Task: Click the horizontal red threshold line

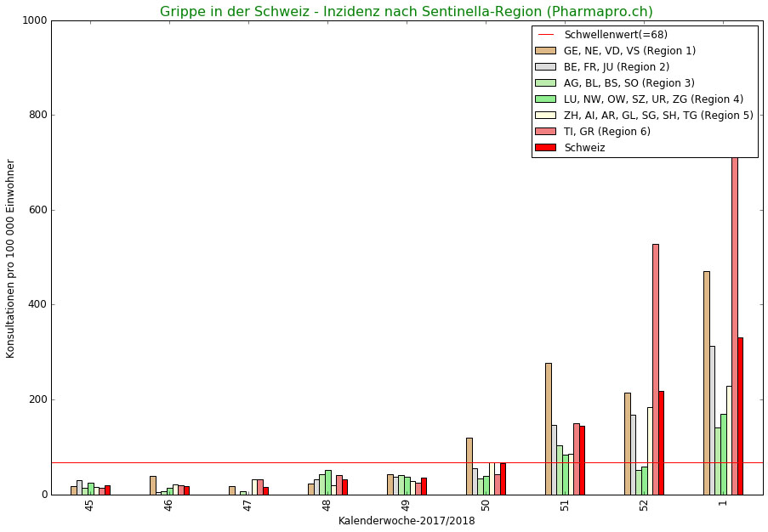Action: point(255,463)
